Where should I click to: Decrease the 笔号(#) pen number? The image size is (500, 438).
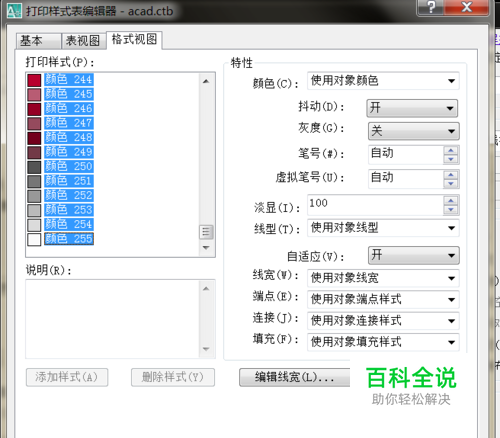(x=451, y=159)
